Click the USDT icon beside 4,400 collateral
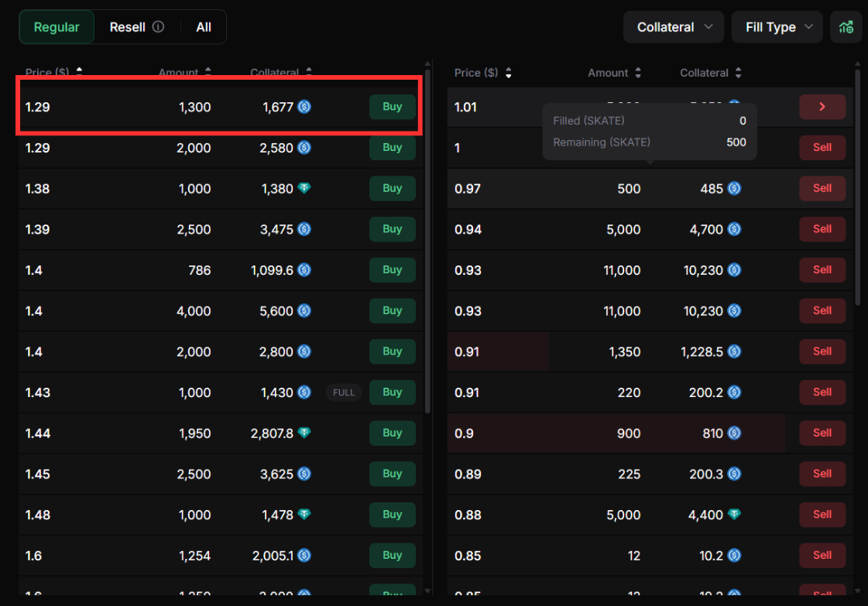Viewport: 868px width, 606px height. tap(734, 515)
